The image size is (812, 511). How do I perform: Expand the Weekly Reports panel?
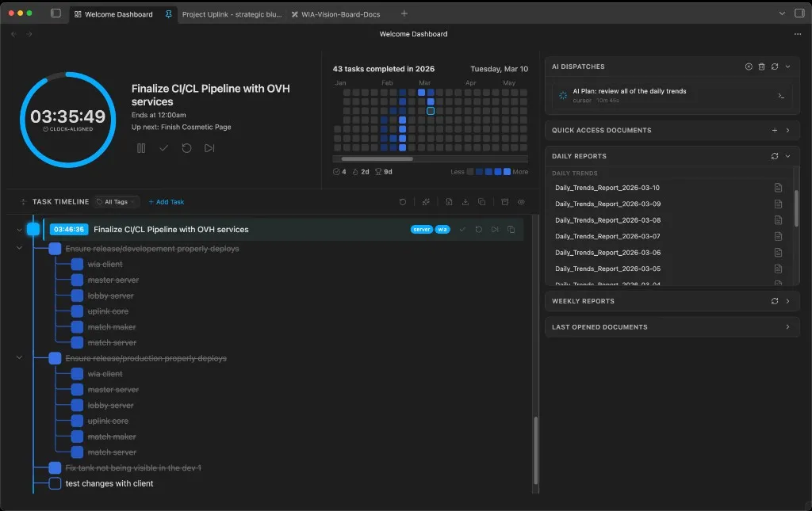(x=787, y=301)
